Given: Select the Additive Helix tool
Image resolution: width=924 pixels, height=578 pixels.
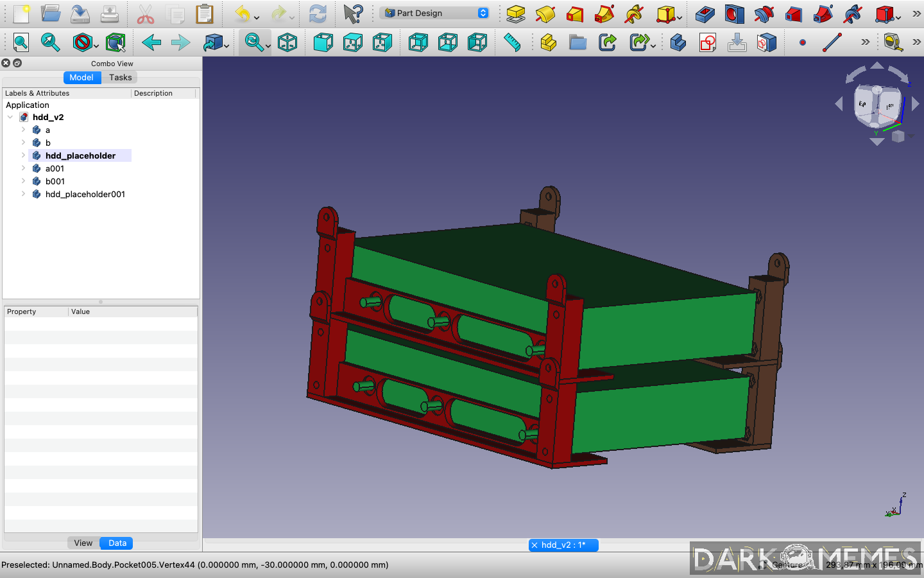Looking at the screenshot, I should (x=634, y=13).
